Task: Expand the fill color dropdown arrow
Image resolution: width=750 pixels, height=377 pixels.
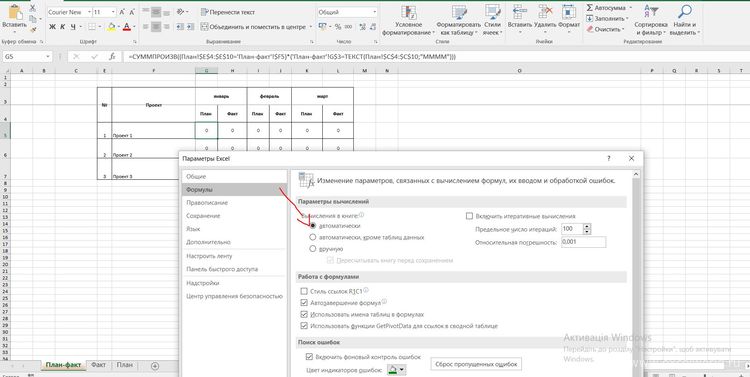Action: pyautogui.click(x=118, y=27)
